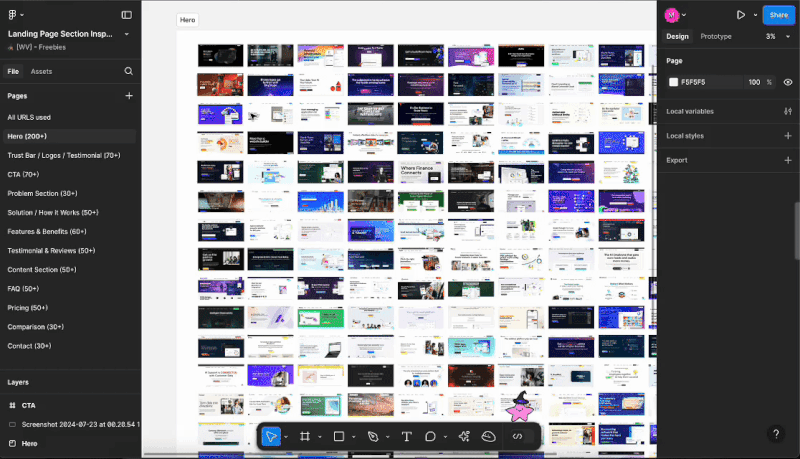The image size is (800, 459).
Task: Open Comment tool options chevron
Action: tap(445, 437)
